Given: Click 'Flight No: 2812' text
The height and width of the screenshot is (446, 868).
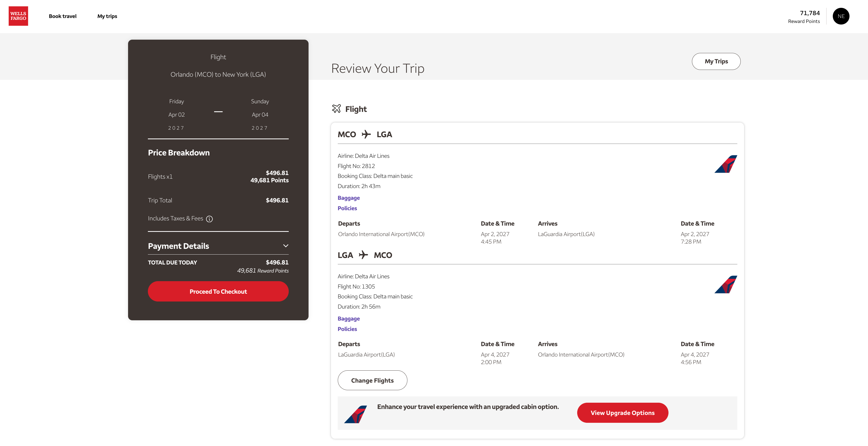Looking at the screenshot, I should click(x=356, y=166).
